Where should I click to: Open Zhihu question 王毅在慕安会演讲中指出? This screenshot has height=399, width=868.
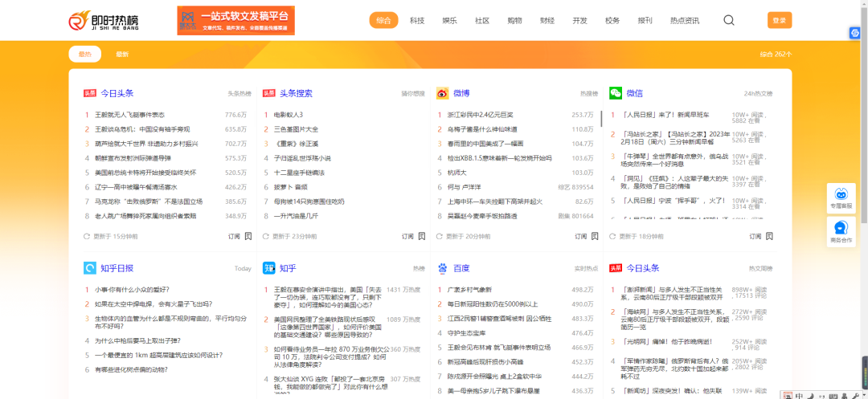point(328,297)
